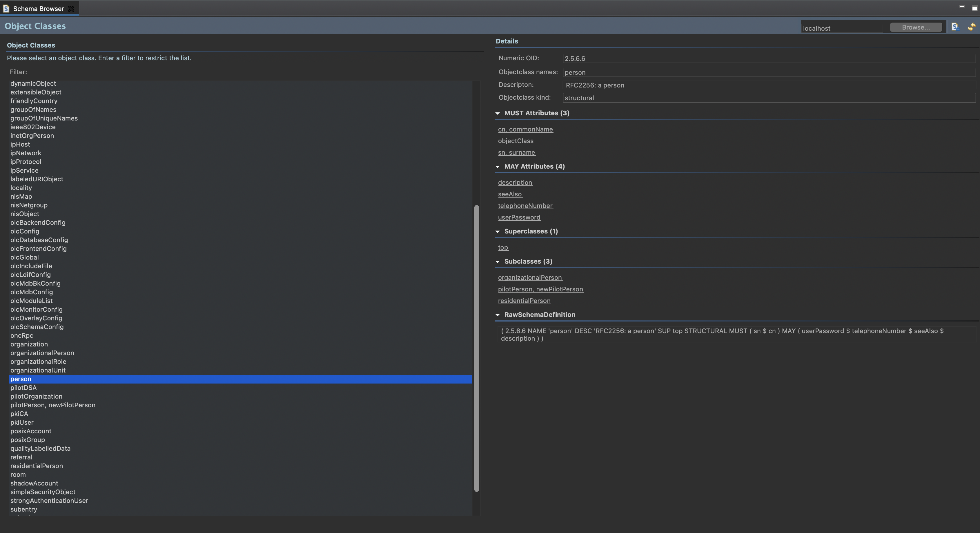Collapse the RawSchemaDefinition section
980x533 pixels.
click(497, 315)
